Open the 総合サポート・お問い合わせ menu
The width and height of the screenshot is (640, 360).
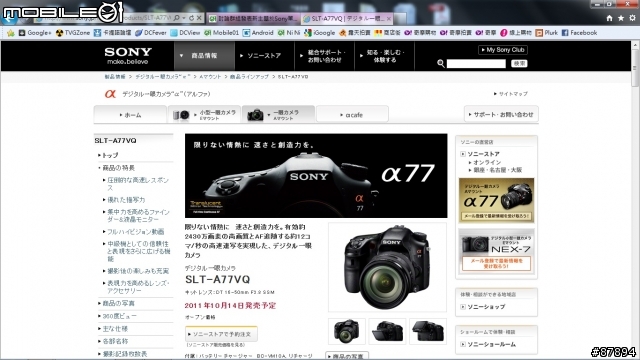[324, 56]
